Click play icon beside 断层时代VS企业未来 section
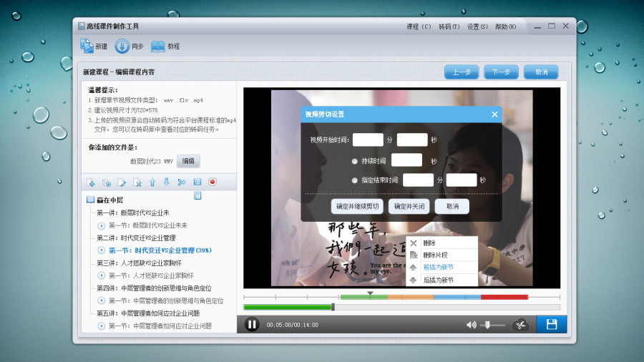This screenshot has height=362, width=644. pyautogui.click(x=102, y=225)
